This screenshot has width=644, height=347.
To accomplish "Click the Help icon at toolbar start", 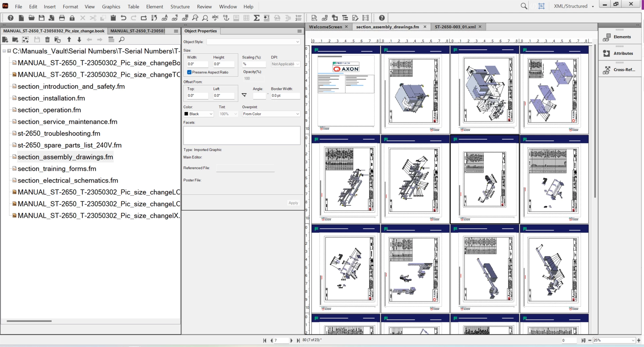I will tap(11, 18).
